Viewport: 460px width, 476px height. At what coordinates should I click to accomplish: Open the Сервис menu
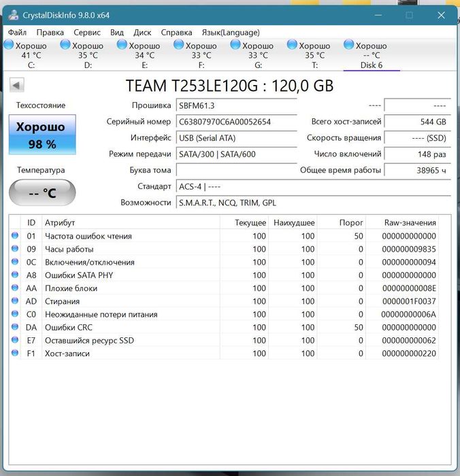tap(87, 33)
